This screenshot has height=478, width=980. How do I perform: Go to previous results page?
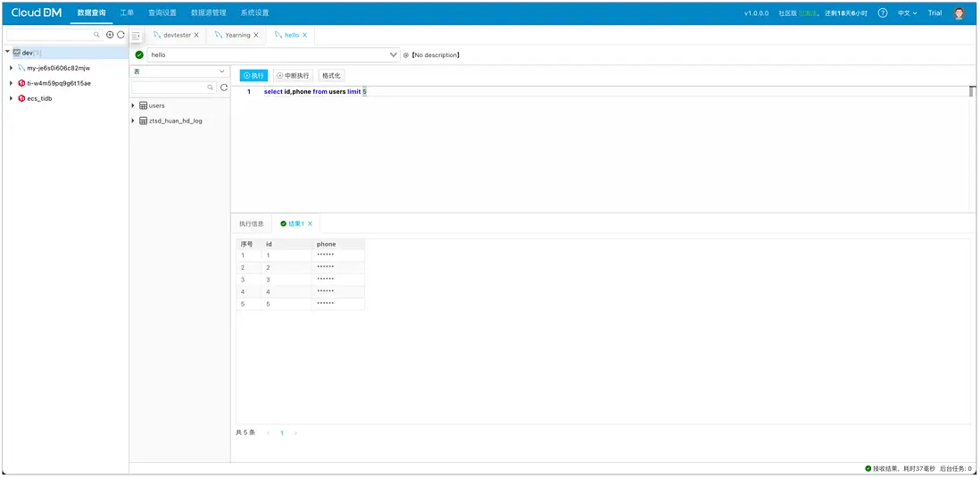[268, 433]
